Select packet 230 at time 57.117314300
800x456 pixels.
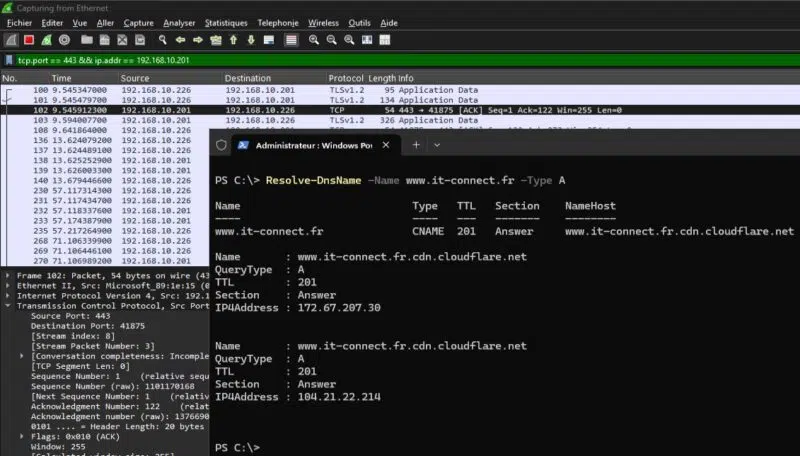pos(105,190)
